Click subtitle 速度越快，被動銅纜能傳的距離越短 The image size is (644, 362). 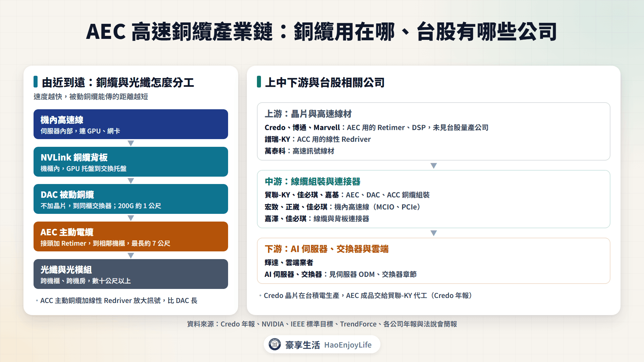[x=91, y=97]
